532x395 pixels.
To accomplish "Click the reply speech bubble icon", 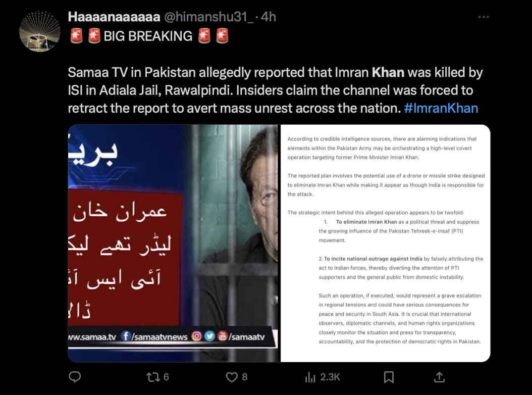I will (x=75, y=377).
